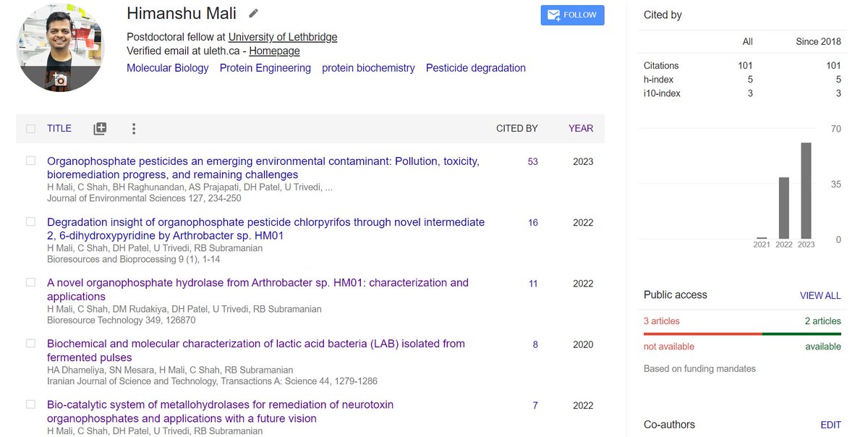Open the three-dot more options menu
The height and width of the screenshot is (437, 868).
(134, 129)
